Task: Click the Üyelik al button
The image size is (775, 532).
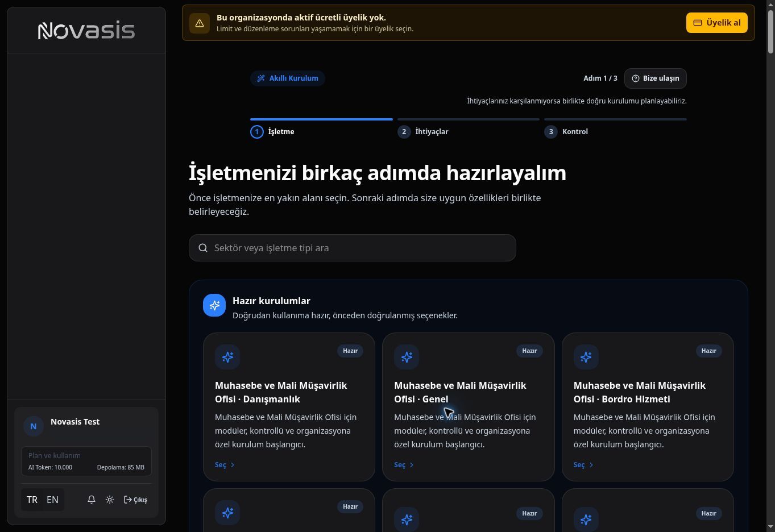Action: coord(716,23)
